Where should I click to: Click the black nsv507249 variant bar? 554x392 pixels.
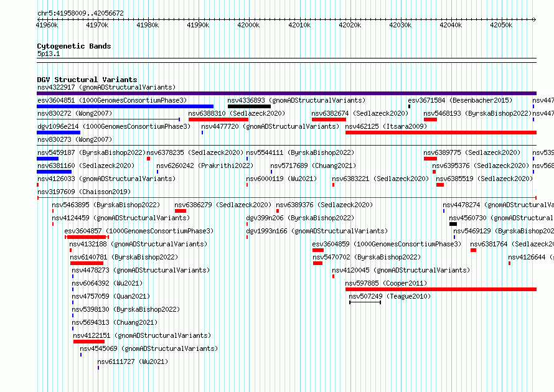coord(365,302)
